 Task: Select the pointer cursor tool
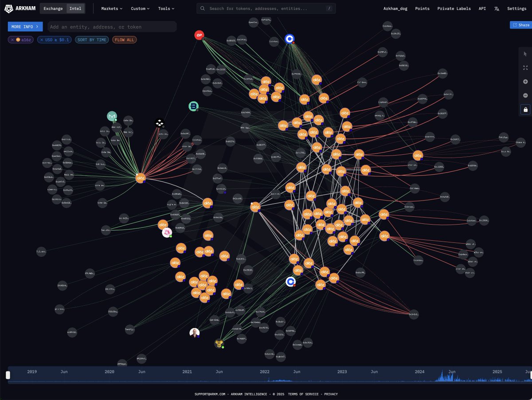[525, 54]
